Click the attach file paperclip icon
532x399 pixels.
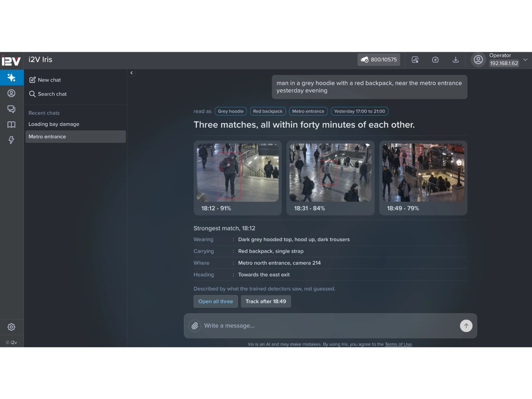pyautogui.click(x=195, y=326)
